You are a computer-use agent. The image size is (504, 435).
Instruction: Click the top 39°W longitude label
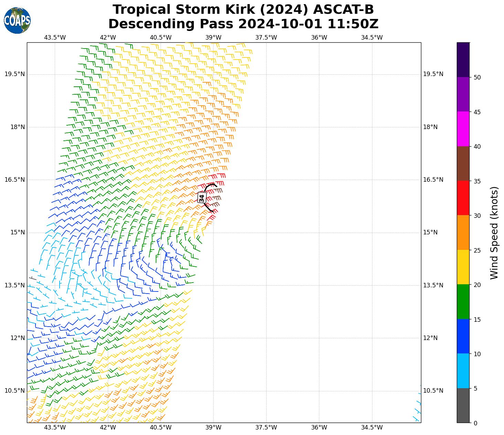[213, 38]
